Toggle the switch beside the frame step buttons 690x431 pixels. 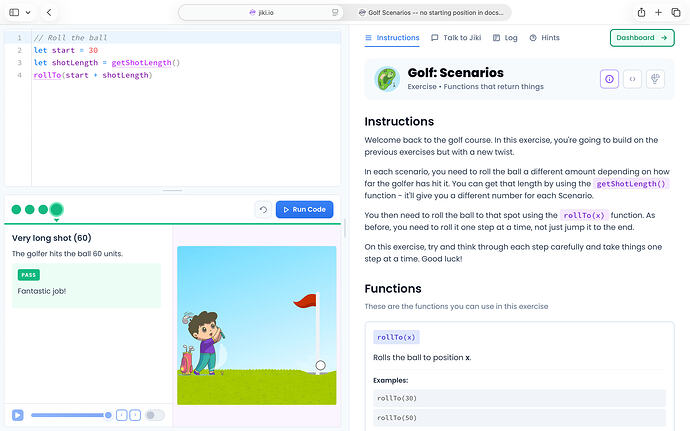point(155,415)
